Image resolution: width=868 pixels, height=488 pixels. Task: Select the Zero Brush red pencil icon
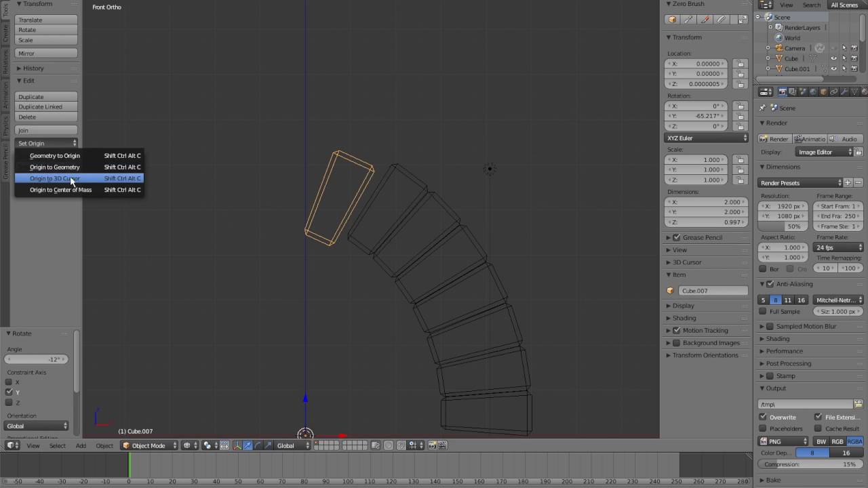pos(705,20)
